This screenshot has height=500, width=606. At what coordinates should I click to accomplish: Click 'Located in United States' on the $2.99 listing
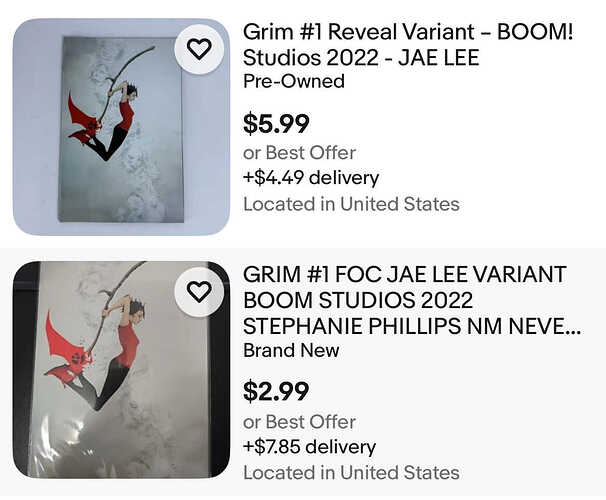(351, 472)
